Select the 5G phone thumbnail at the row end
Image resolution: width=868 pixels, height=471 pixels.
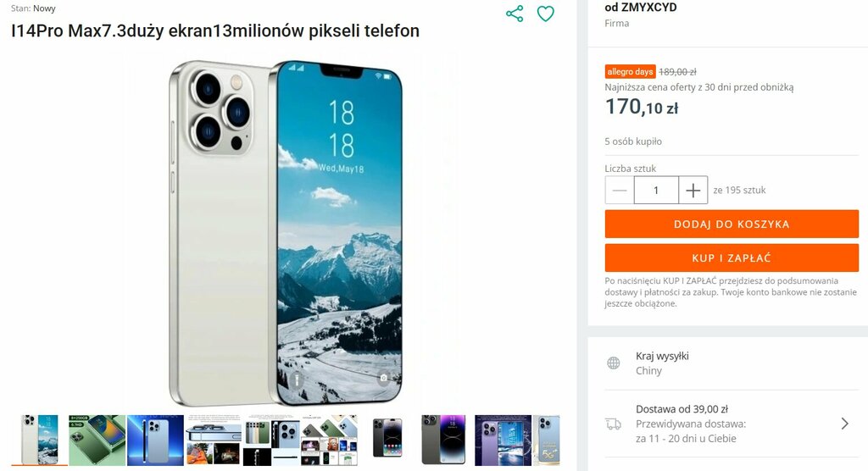tap(547, 440)
